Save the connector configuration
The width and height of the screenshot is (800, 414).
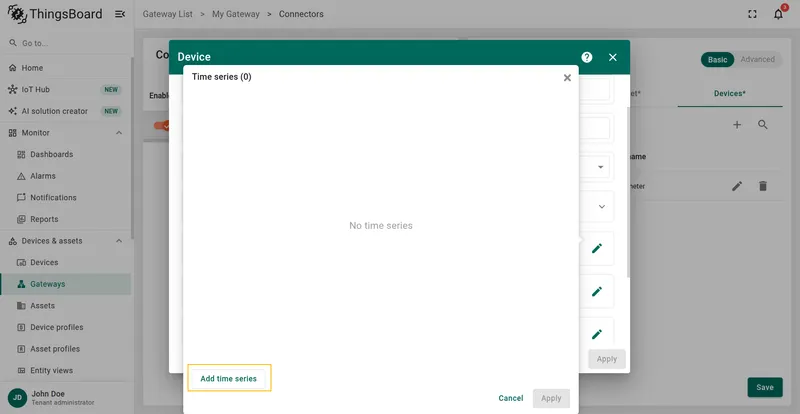click(765, 387)
